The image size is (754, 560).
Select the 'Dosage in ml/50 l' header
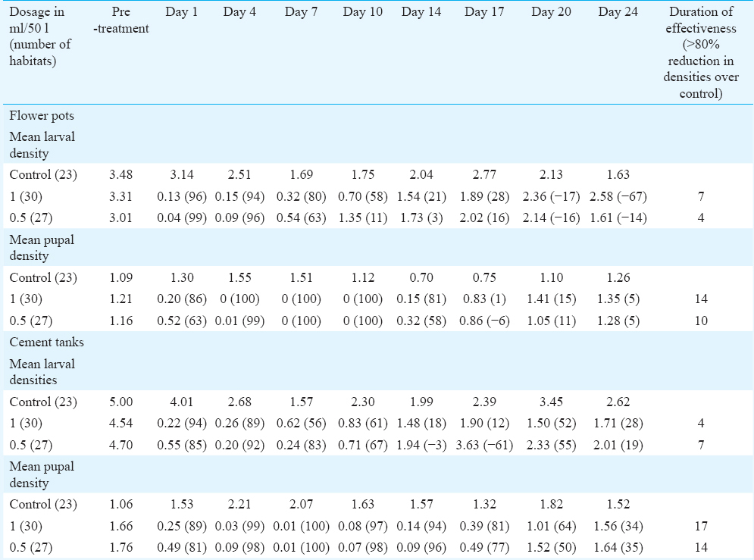(x=40, y=36)
